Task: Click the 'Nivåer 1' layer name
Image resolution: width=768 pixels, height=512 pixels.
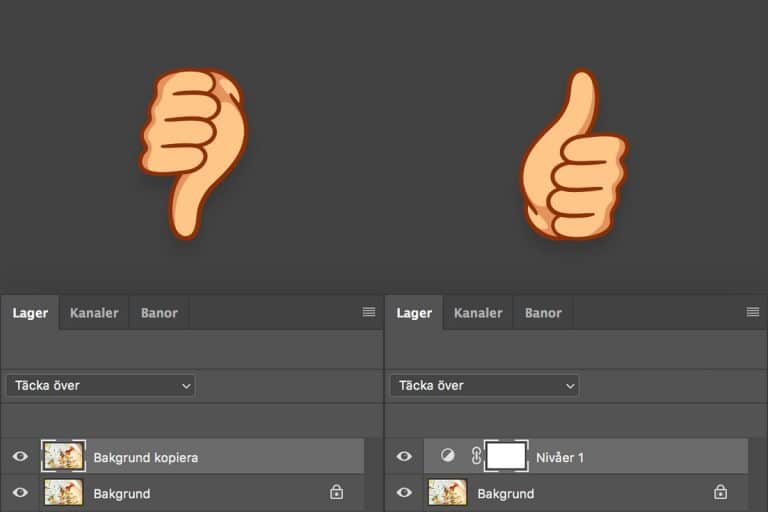Action: pyautogui.click(x=560, y=458)
